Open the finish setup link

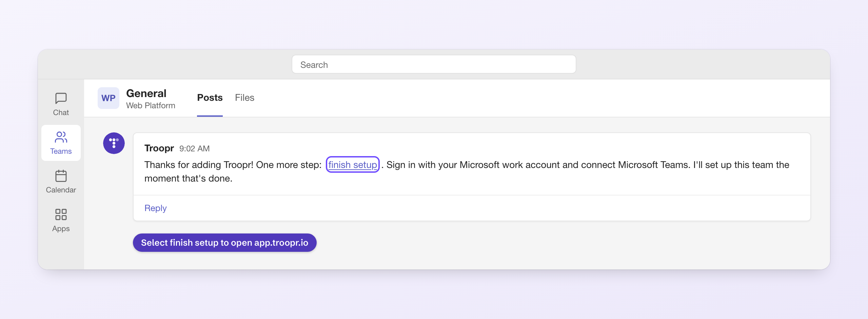(x=353, y=165)
